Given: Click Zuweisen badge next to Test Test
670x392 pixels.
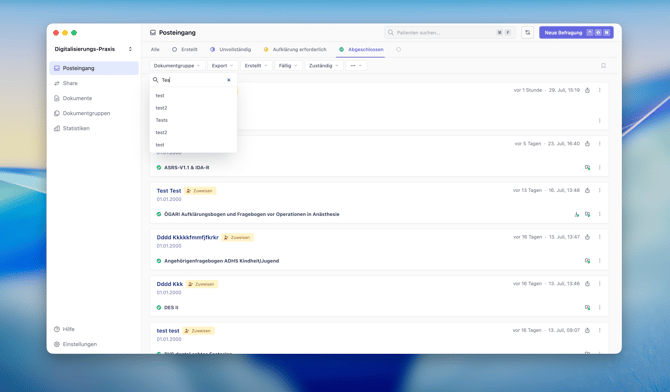Looking at the screenshot, I should [200, 191].
